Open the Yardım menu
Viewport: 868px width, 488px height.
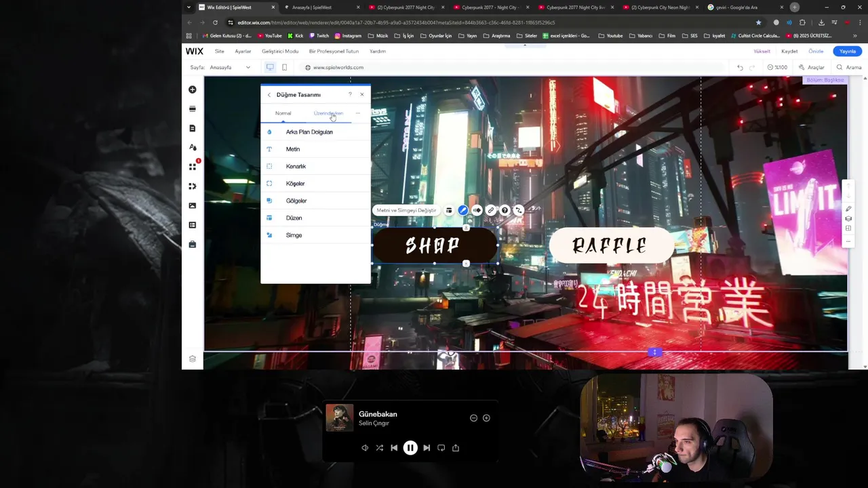(x=378, y=52)
